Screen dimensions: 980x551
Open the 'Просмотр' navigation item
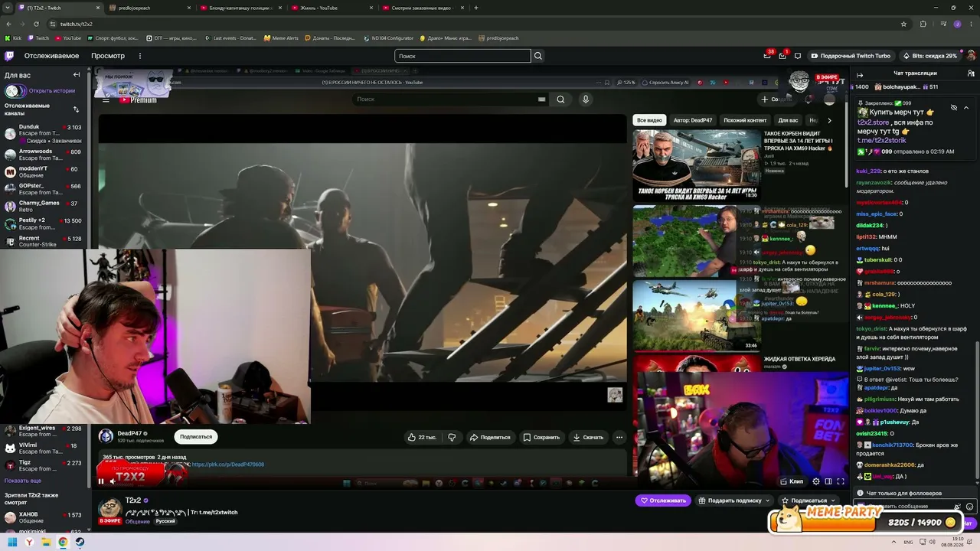[108, 56]
